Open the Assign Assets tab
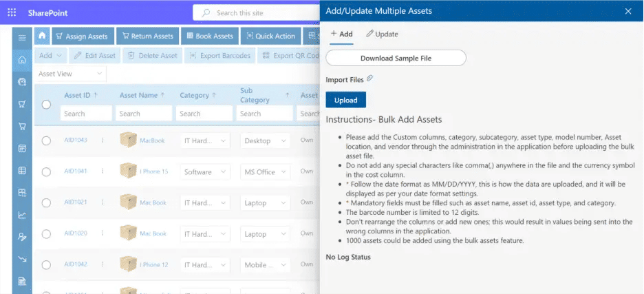This screenshot has height=294, width=644. 82,36
